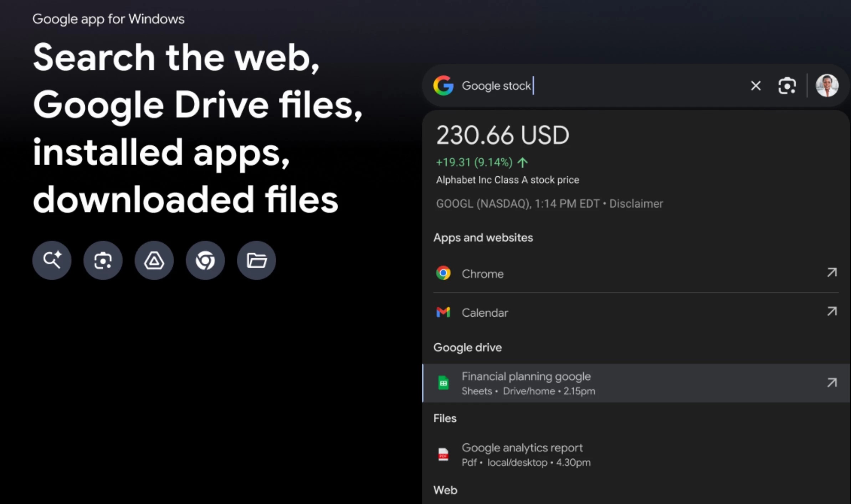Start a Lens image search from the search bar
Image resolution: width=851 pixels, height=504 pixels.
tap(787, 85)
